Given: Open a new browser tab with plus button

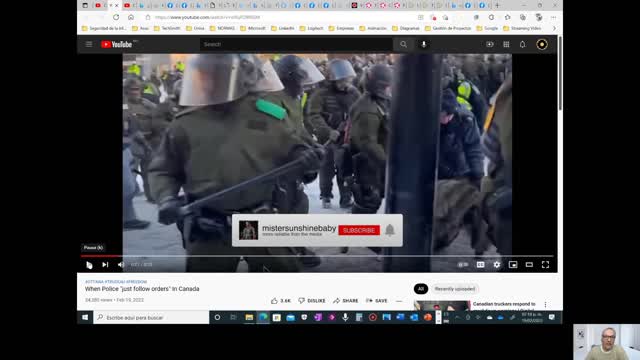Looking at the screenshot, I should pos(497,5).
